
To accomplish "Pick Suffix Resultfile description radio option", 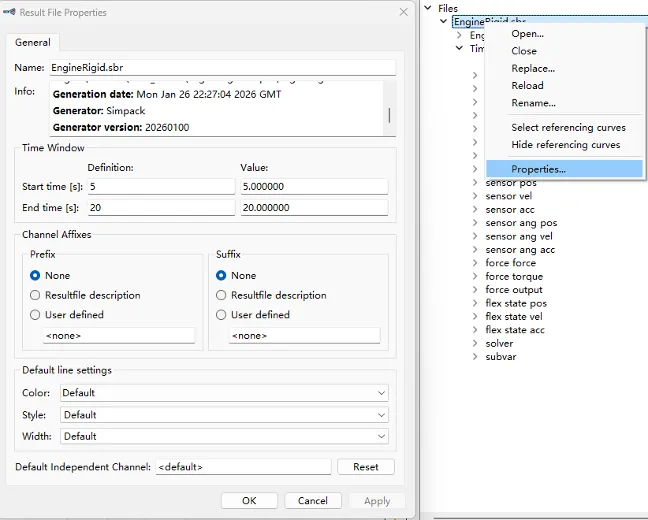I will pos(222,295).
